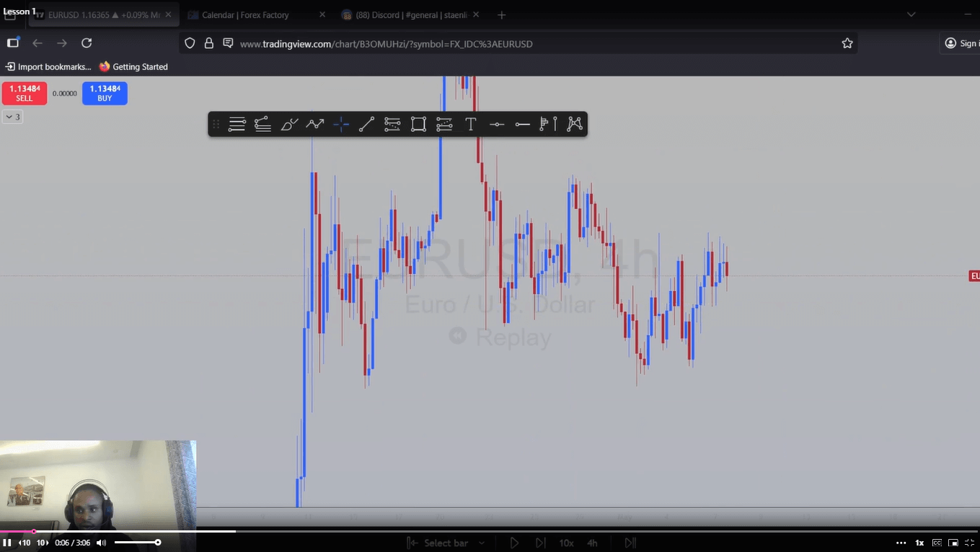
Task: Adjust the video volume slider
Action: click(x=137, y=542)
